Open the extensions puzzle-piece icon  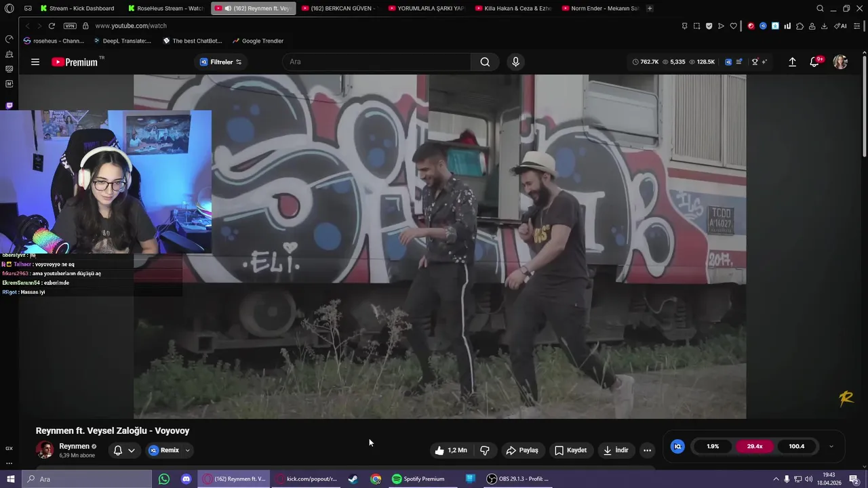(800, 26)
